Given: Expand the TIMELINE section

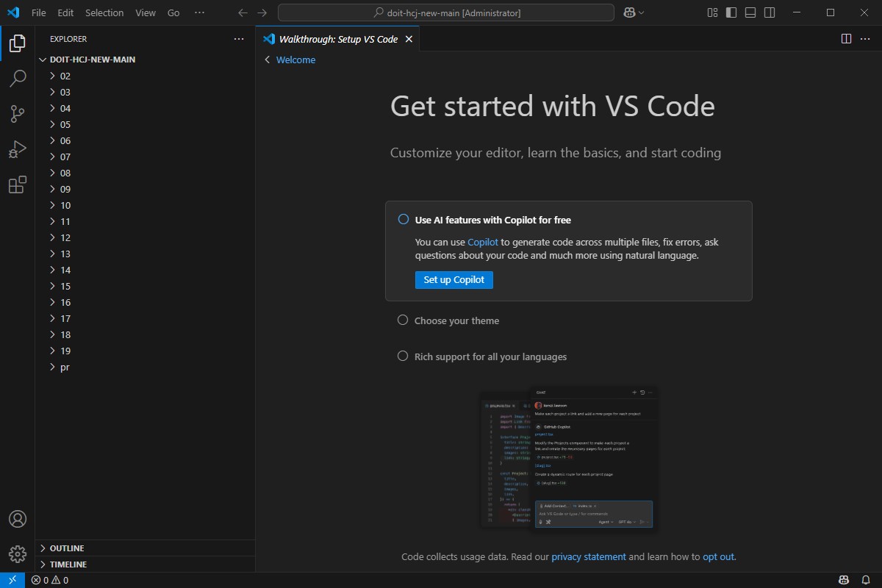Looking at the screenshot, I should point(145,564).
